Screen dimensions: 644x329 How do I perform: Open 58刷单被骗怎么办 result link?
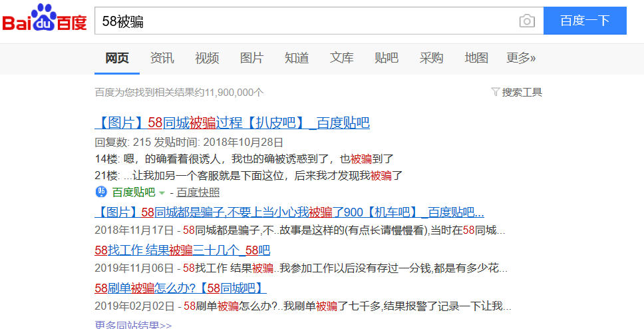pyautogui.click(x=180, y=288)
